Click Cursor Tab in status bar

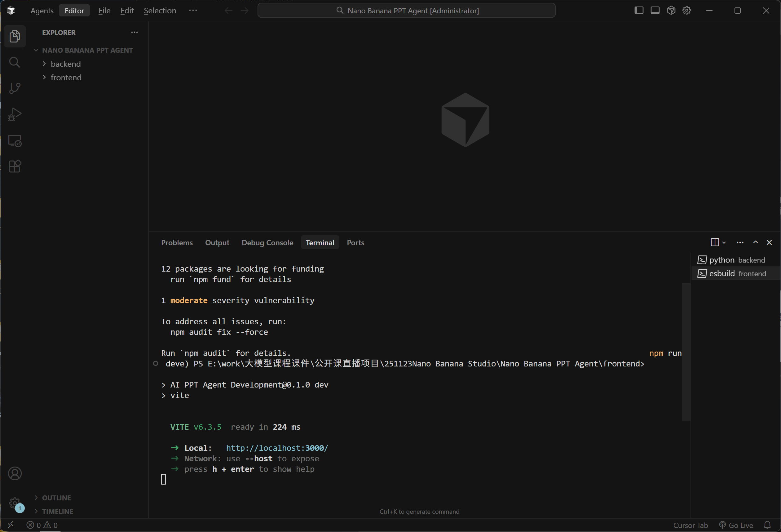tap(690, 525)
